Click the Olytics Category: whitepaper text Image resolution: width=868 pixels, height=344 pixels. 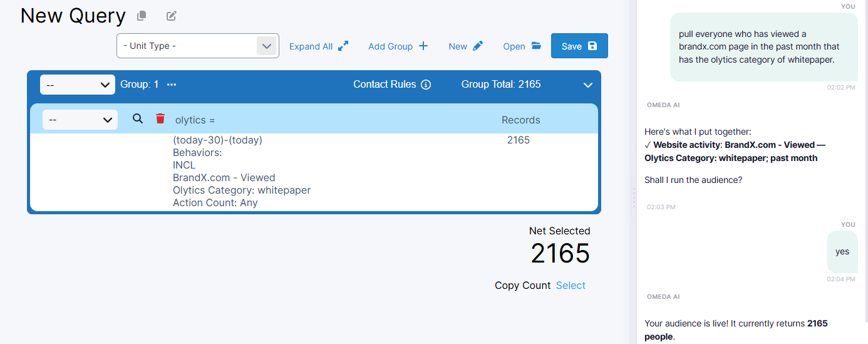tap(242, 190)
